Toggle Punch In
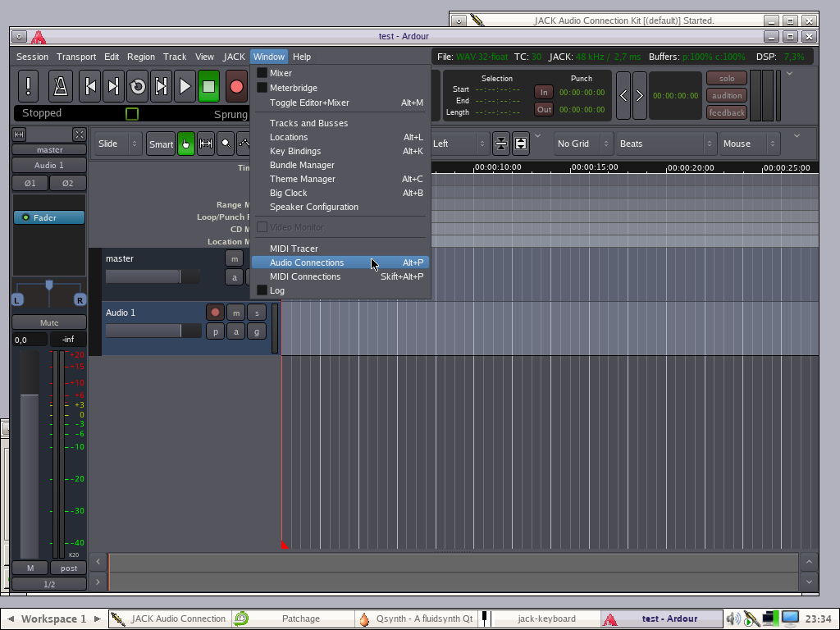The width and height of the screenshot is (840, 630). pyautogui.click(x=544, y=92)
